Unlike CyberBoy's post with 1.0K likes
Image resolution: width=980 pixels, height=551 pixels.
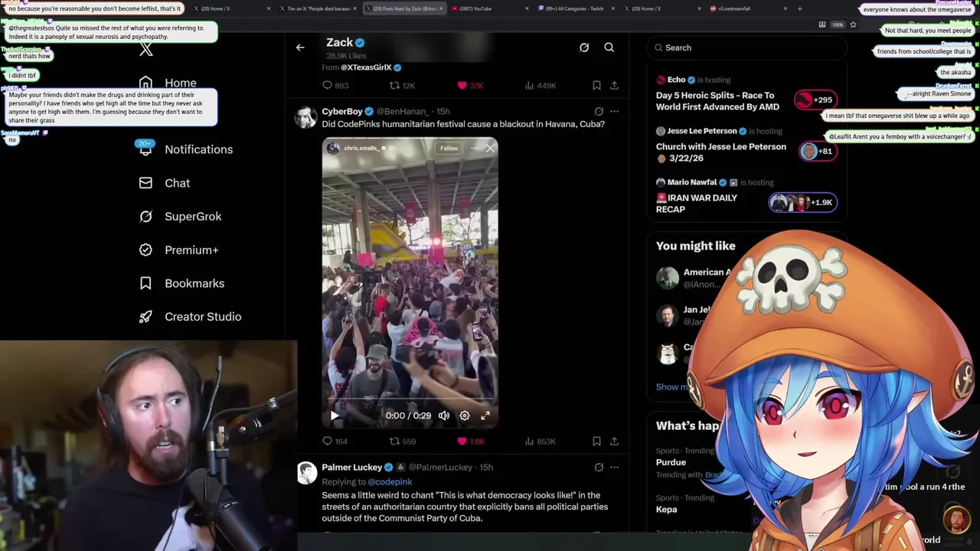point(462,441)
